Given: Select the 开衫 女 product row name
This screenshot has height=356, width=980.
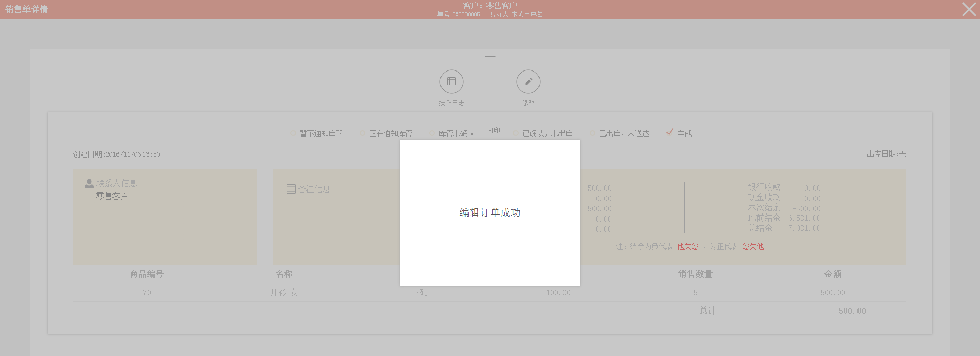Looking at the screenshot, I should click(x=284, y=293).
